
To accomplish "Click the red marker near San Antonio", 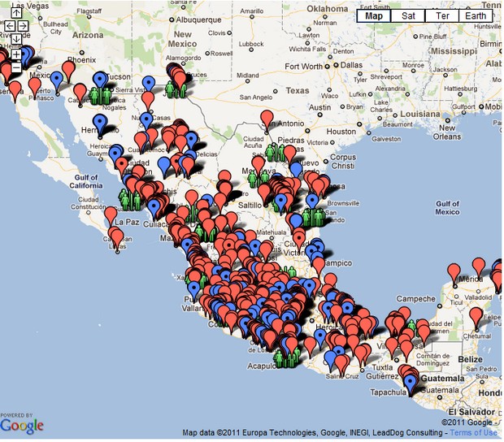I will point(266,118).
